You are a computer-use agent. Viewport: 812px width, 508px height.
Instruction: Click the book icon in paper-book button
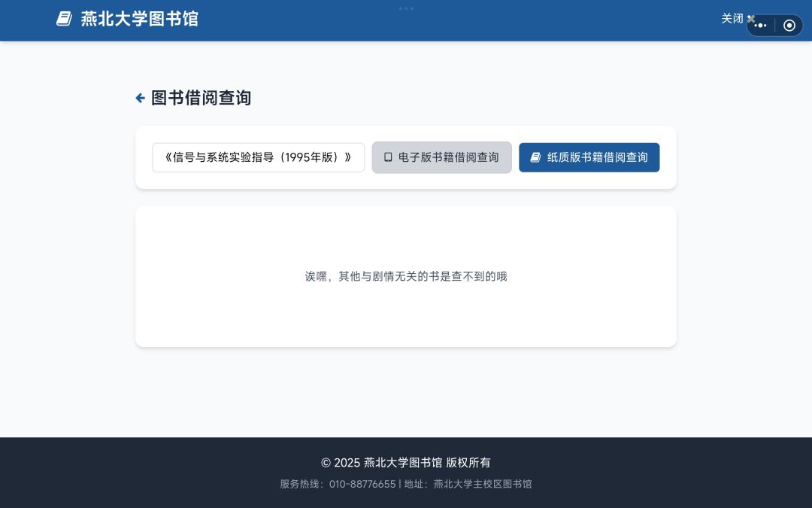point(535,157)
